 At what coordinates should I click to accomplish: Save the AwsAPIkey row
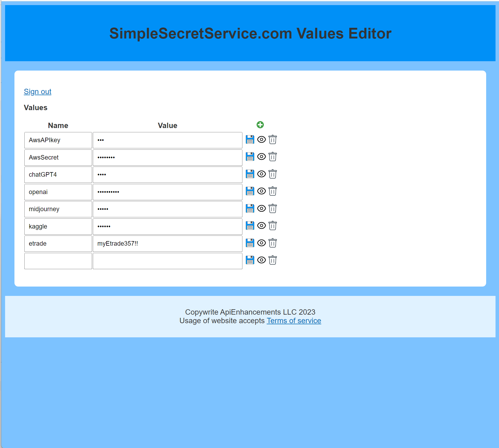[x=250, y=140]
